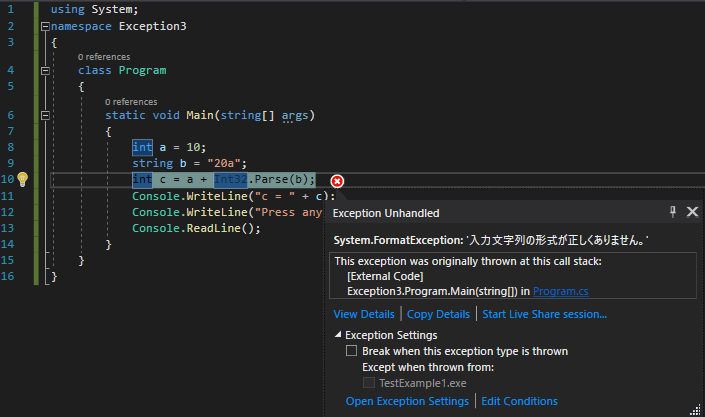Start Live Share session link
Screen dimensions: 705x417
(544, 314)
